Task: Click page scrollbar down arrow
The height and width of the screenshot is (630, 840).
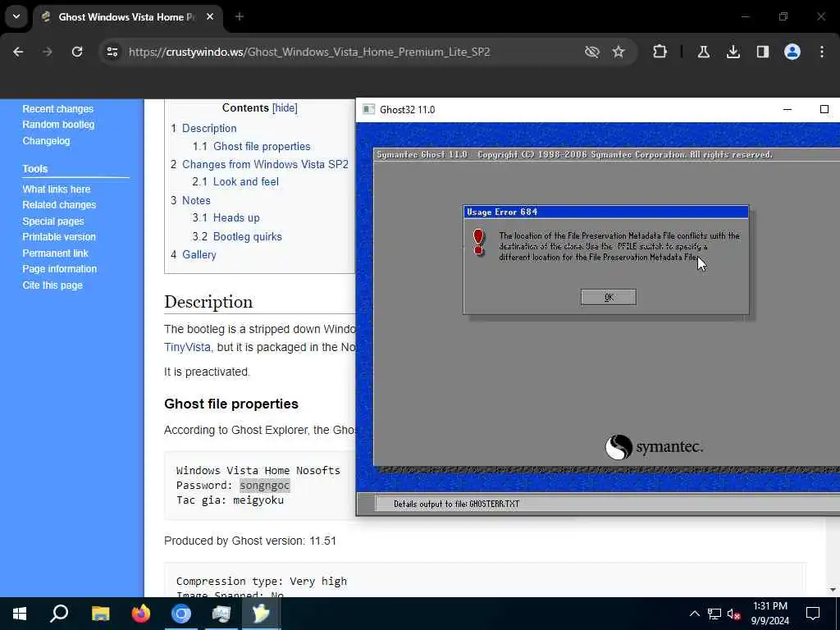Action: pyautogui.click(x=833, y=591)
